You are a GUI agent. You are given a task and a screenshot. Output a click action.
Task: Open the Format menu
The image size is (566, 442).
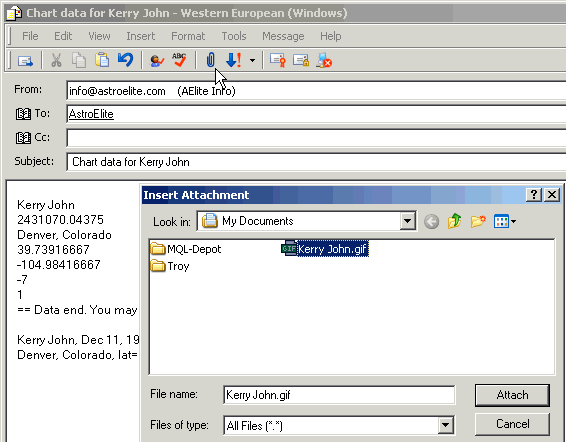188,36
